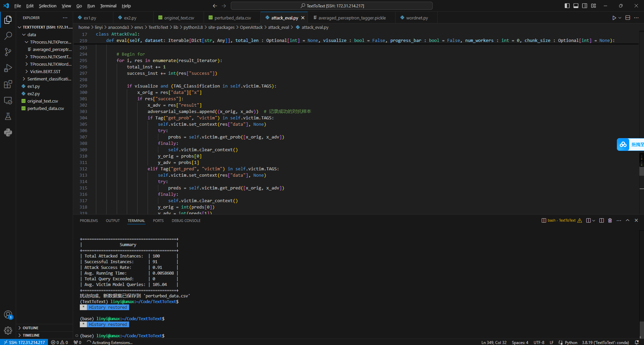Expand the TIMELINE section
The height and width of the screenshot is (345, 644).
(45, 335)
